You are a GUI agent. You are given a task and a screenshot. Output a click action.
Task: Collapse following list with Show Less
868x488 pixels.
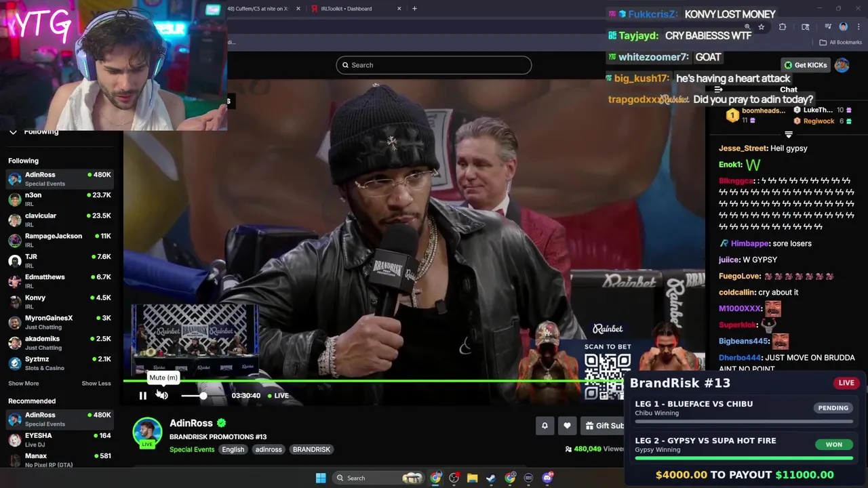(x=96, y=384)
